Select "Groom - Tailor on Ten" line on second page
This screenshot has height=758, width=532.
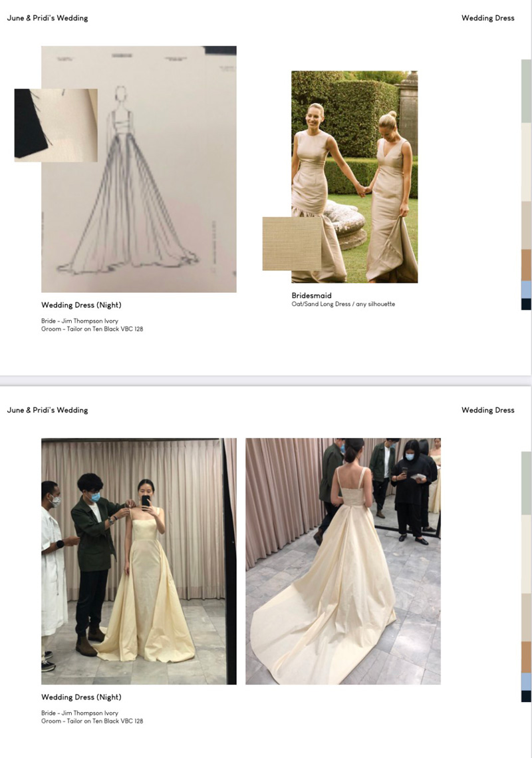[92, 721]
